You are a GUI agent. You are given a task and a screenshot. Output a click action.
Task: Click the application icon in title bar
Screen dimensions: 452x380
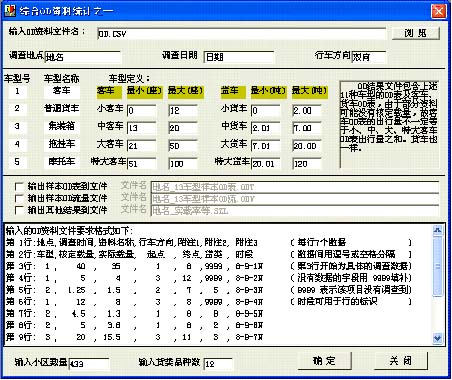(10, 11)
